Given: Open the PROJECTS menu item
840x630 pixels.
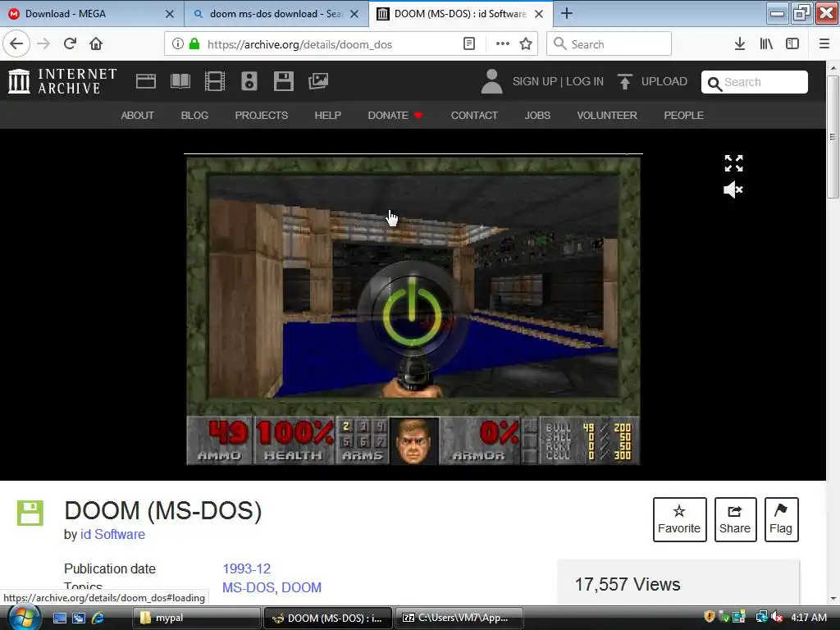Looking at the screenshot, I should pos(262,115).
